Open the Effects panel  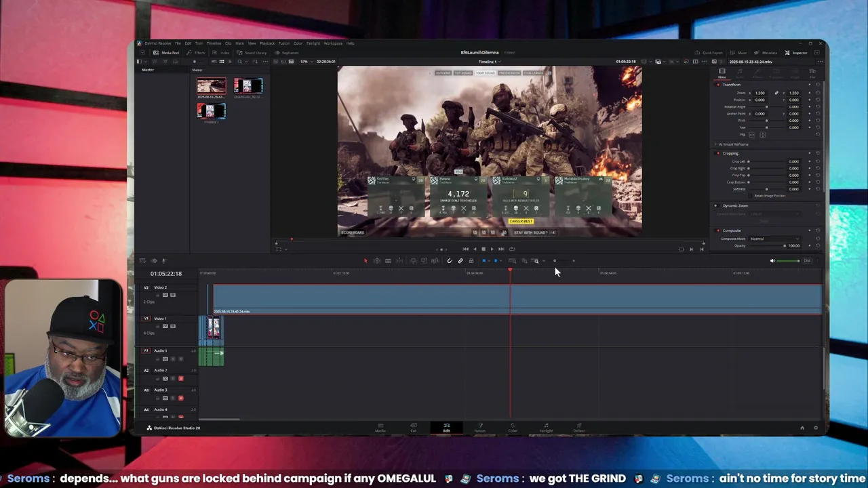(x=195, y=53)
